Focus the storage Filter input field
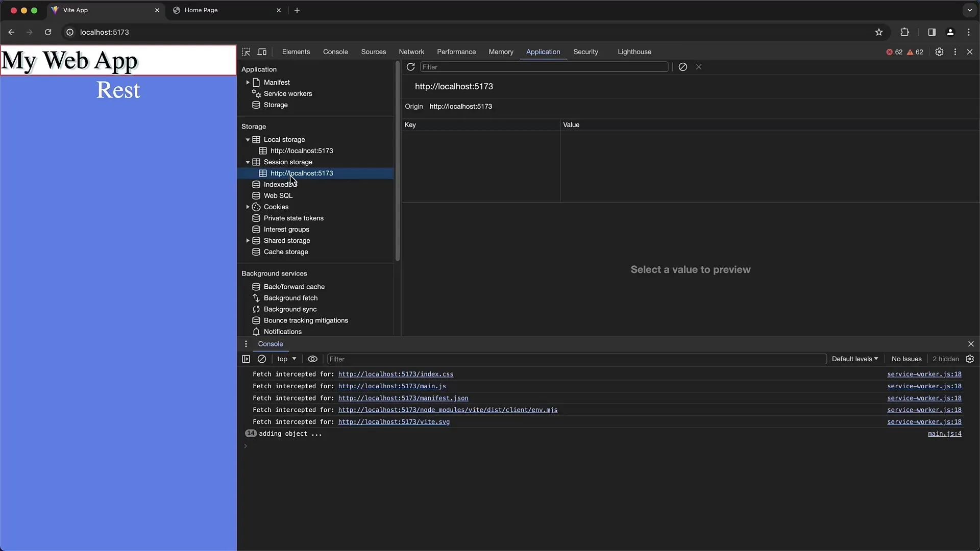Viewport: 980px width, 551px height. click(544, 67)
